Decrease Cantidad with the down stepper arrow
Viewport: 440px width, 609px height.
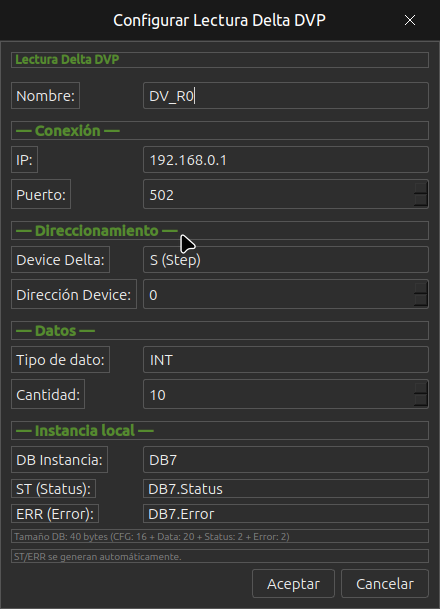[421, 400]
